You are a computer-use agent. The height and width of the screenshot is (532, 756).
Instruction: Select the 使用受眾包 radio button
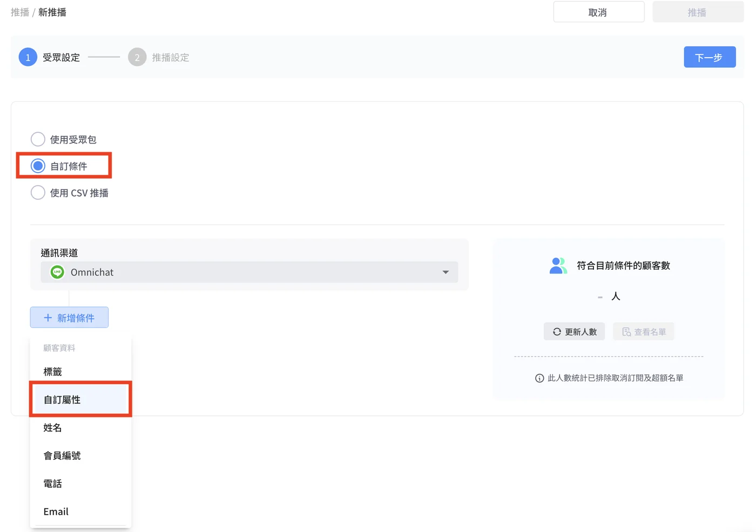point(38,139)
